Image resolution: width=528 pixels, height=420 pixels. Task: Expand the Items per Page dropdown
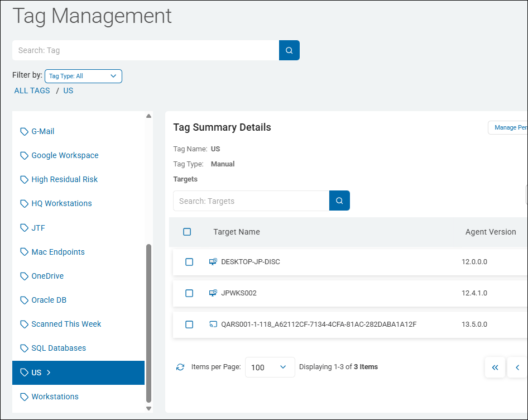click(270, 367)
